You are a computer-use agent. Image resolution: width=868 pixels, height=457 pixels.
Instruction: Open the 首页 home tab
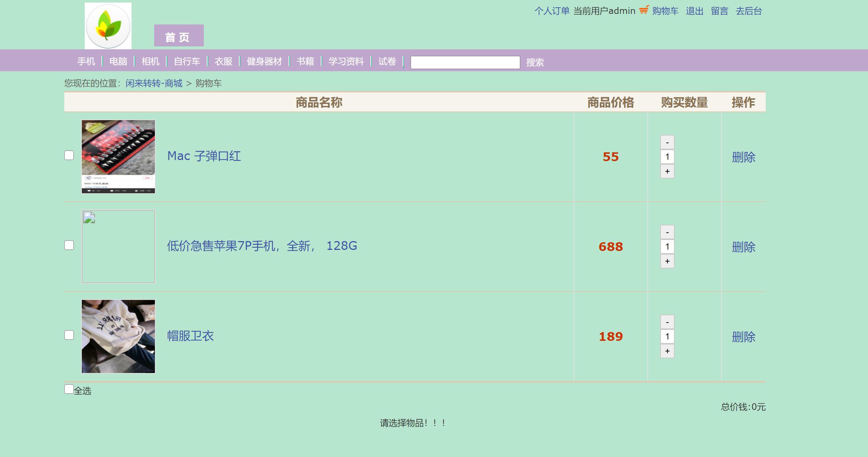click(x=179, y=36)
